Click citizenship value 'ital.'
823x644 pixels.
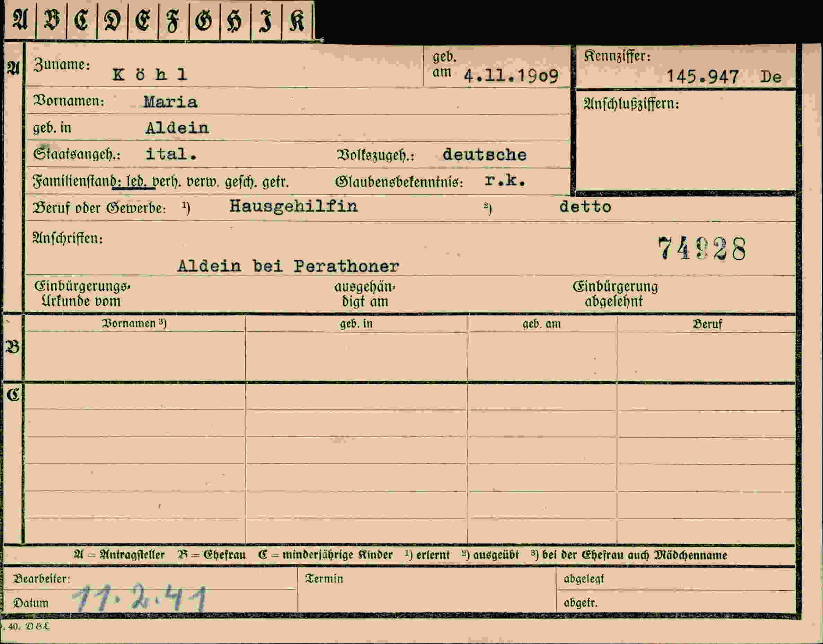[x=171, y=154]
